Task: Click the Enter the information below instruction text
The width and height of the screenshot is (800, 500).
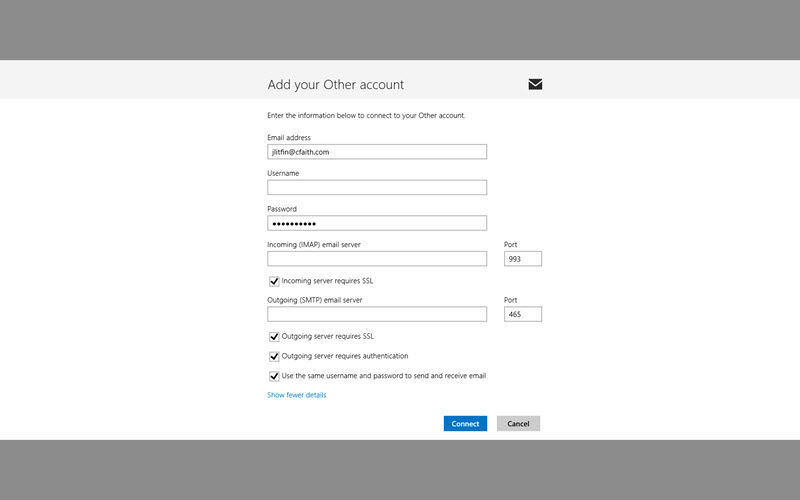Action: pos(366,115)
